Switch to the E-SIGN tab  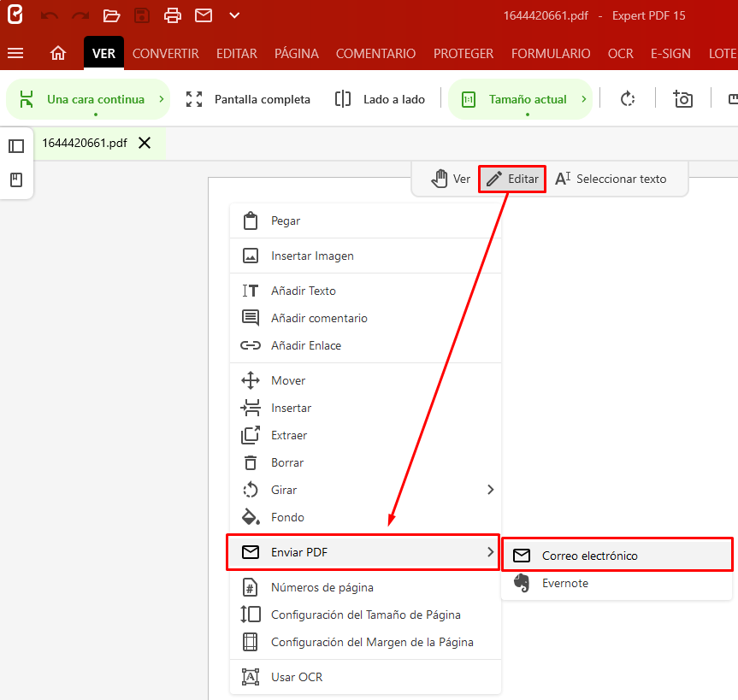click(x=670, y=53)
